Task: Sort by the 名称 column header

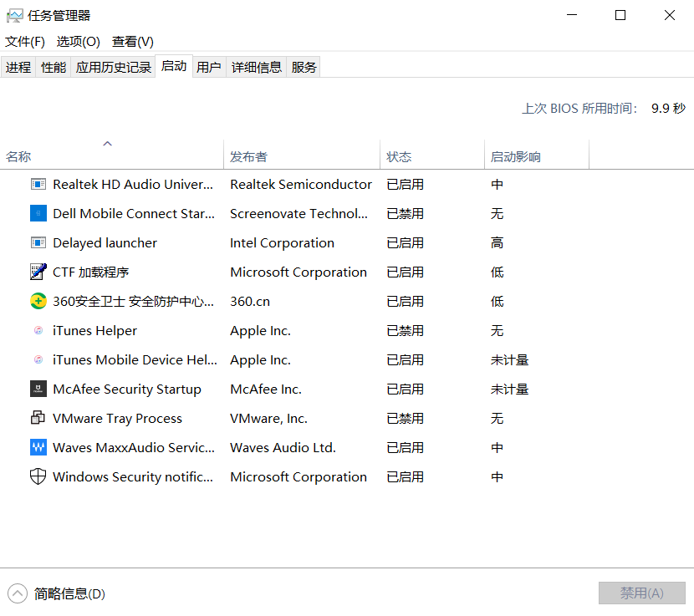Action: pos(111,154)
